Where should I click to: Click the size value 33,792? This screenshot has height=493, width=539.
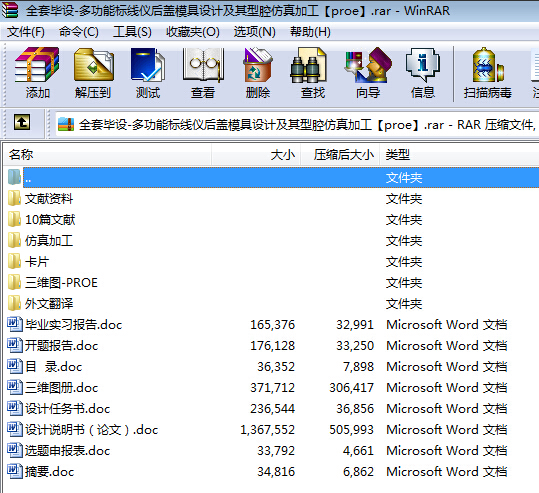coord(276,450)
